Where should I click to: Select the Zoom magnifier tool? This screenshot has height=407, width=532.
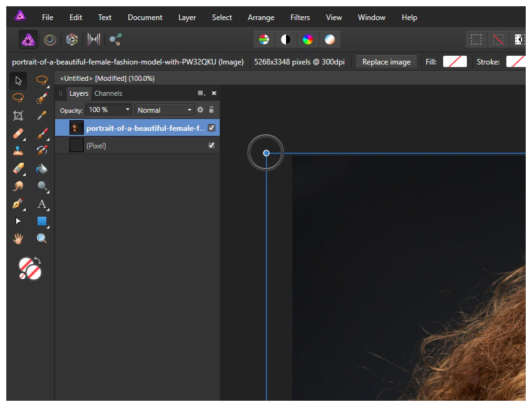[42, 239]
